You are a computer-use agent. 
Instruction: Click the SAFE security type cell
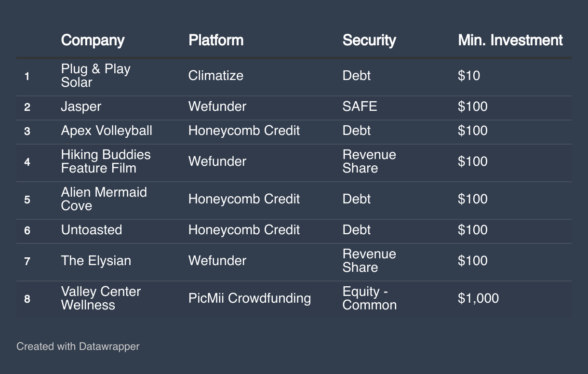360,107
